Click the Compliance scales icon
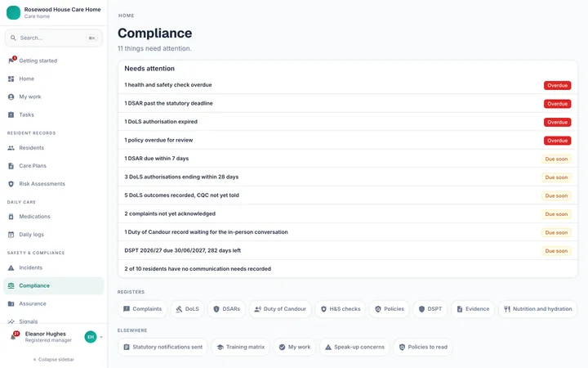588x368 pixels. pyautogui.click(x=11, y=285)
